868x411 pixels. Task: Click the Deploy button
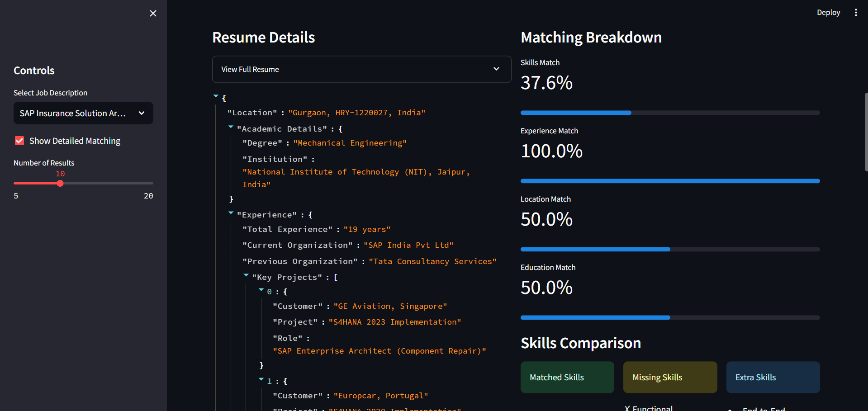click(828, 13)
